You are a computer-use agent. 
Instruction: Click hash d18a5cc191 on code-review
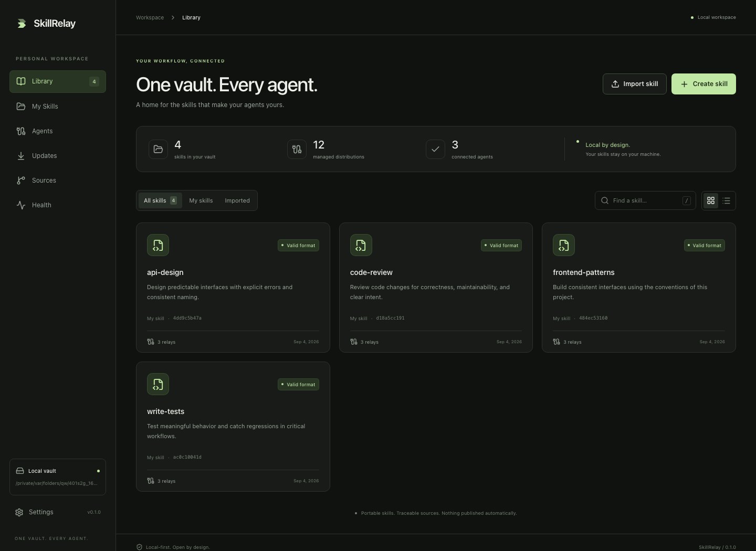(x=390, y=318)
